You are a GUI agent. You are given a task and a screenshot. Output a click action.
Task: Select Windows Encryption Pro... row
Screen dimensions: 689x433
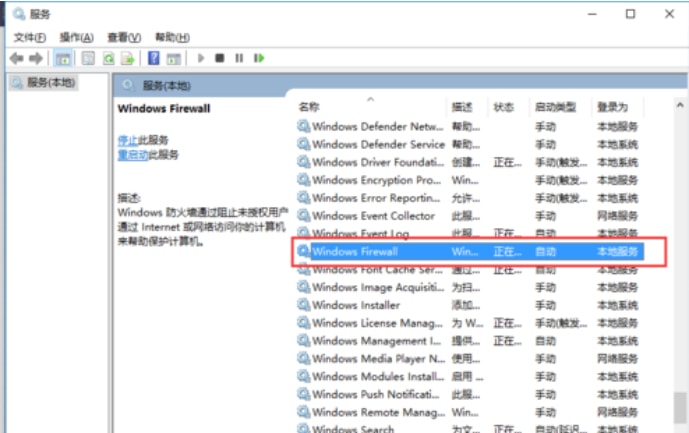[470, 180]
